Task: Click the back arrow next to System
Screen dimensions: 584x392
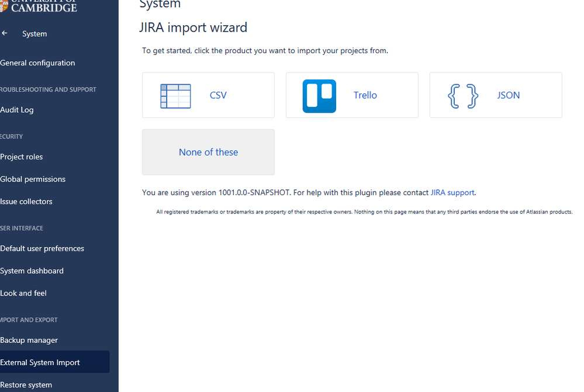Action: (5, 33)
